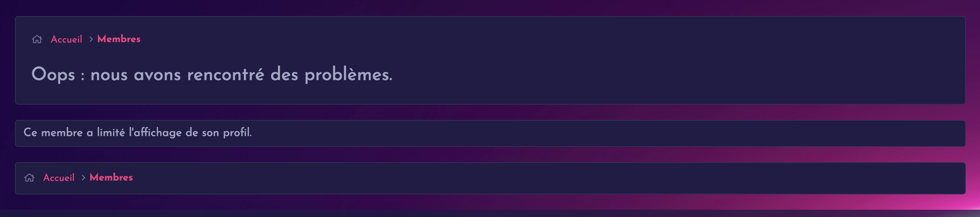Click the word "profil." in the error message
The height and width of the screenshot is (217, 980).
(237, 132)
